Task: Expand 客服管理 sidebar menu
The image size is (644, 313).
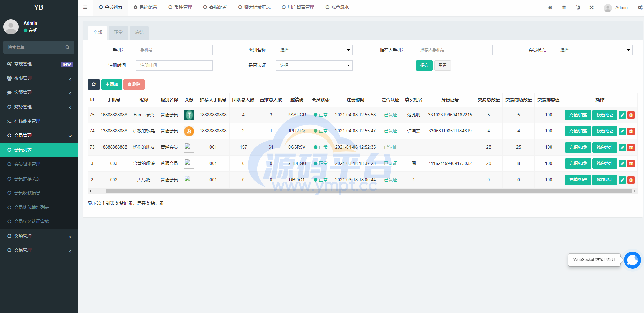Action: pos(39,92)
